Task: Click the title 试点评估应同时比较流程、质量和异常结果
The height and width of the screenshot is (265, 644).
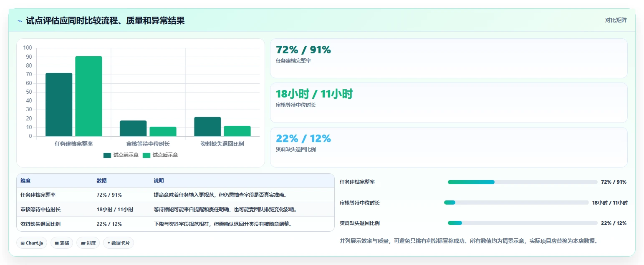Action: tap(105, 20)
